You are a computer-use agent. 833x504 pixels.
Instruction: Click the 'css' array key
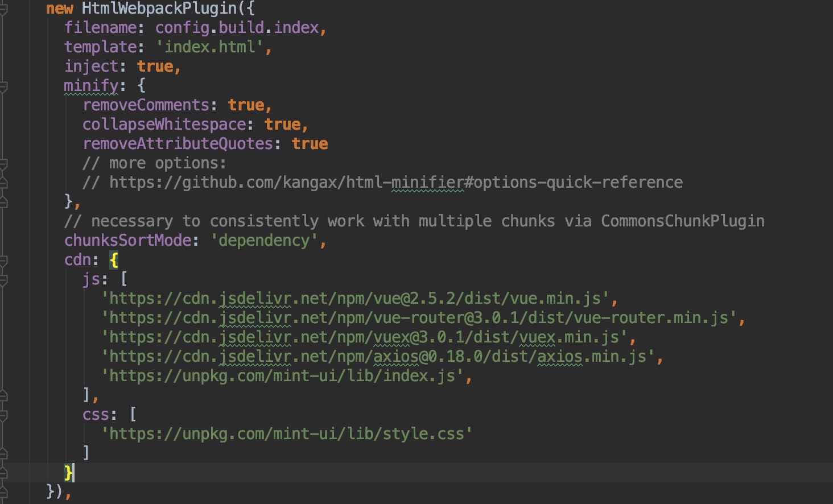(96, 415)
